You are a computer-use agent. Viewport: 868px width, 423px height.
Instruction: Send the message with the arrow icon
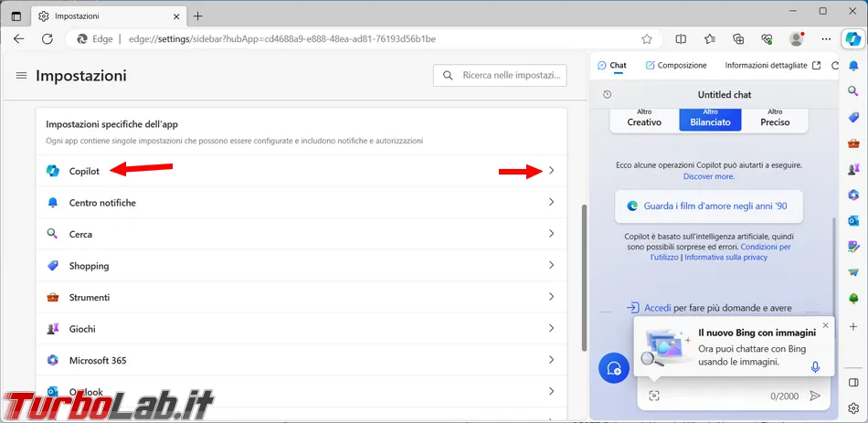point(815,396)
